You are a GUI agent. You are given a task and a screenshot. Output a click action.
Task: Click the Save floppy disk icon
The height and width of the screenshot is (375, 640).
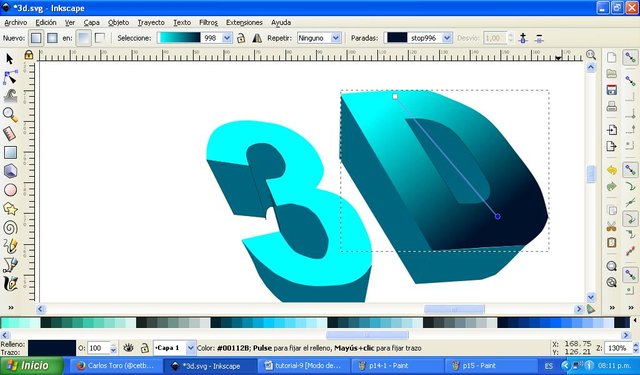(611, 90)
